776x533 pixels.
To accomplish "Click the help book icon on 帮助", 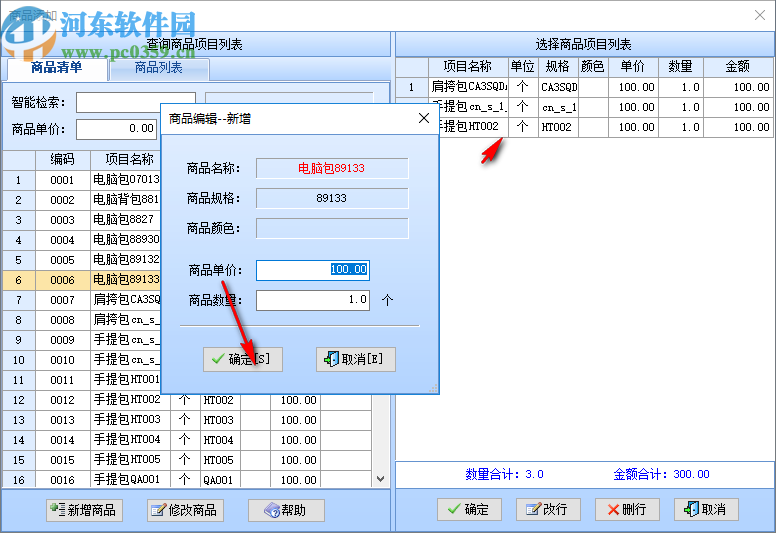I will [272, 510].
